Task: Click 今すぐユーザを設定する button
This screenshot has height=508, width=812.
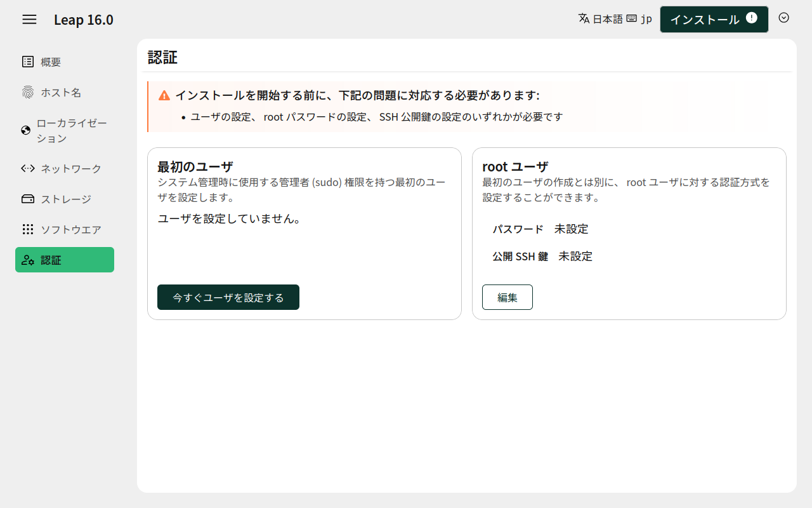Action: click(228, 297)
